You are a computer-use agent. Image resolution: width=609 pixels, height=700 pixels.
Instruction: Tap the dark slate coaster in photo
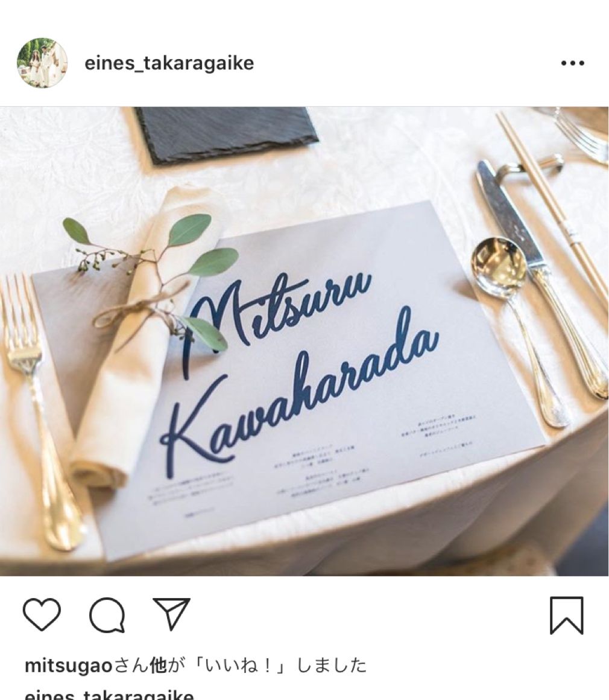tap(227, 134)
